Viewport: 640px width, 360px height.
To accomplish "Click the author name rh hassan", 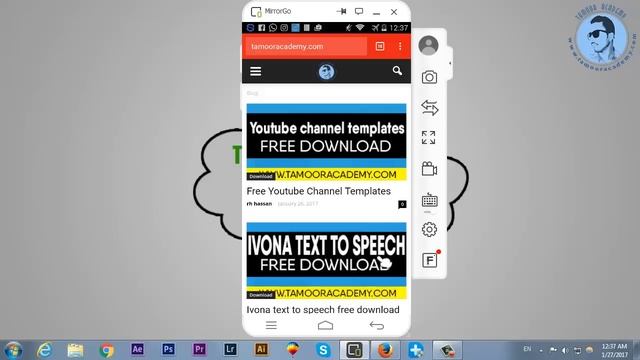I will [x=259, y=204].
